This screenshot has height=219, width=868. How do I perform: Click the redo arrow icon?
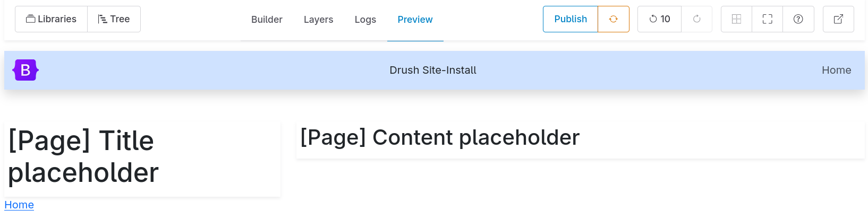(x=697, y=19)
